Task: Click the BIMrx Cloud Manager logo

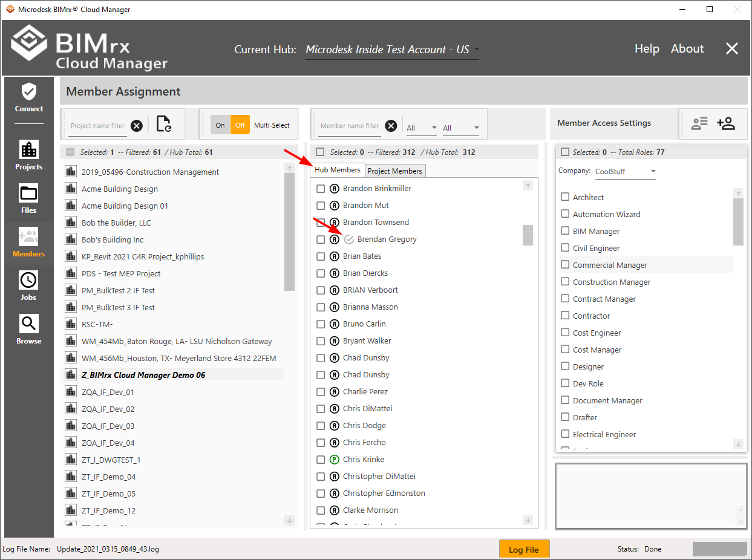Action: pyautogui.click(x=89, y=48)
